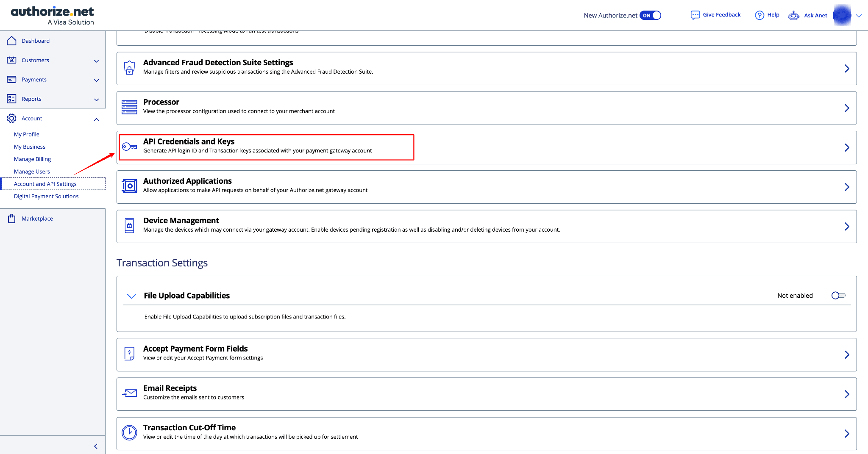Image resolution: width=868 pixels, height=454 pixels.
Task: Click the Email Receipts envelope icon
Action: (x=129, y=393)
